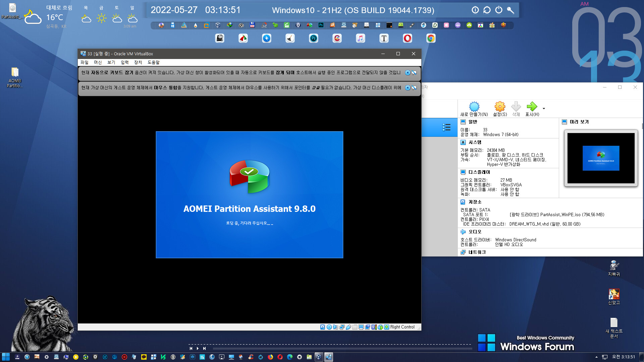This screenshot has width=644, height=362.
Task: Open Settings (설정) gear in VirtualBox Manager
Action: tap(500, 107)
